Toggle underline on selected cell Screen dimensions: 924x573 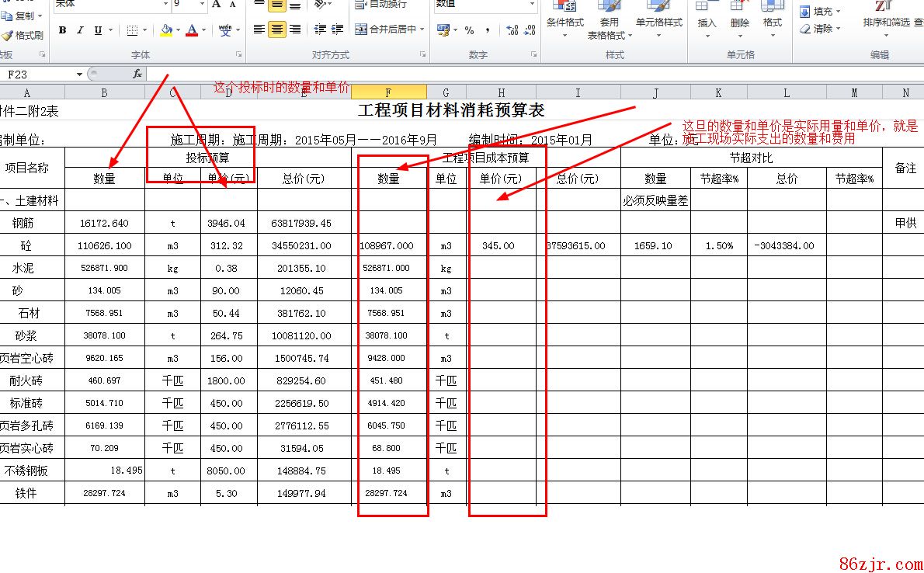98,30
